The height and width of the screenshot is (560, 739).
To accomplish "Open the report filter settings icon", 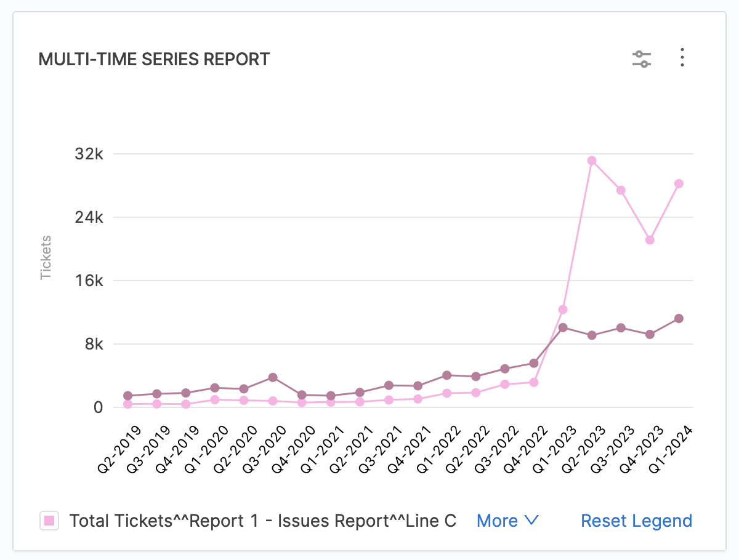I will pos(642,59).
